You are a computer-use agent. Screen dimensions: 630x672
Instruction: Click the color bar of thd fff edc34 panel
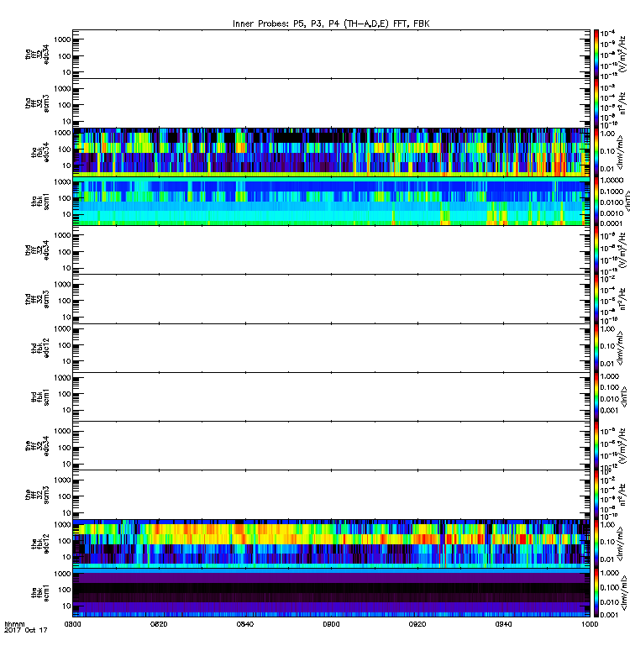(x=596, y=249)
